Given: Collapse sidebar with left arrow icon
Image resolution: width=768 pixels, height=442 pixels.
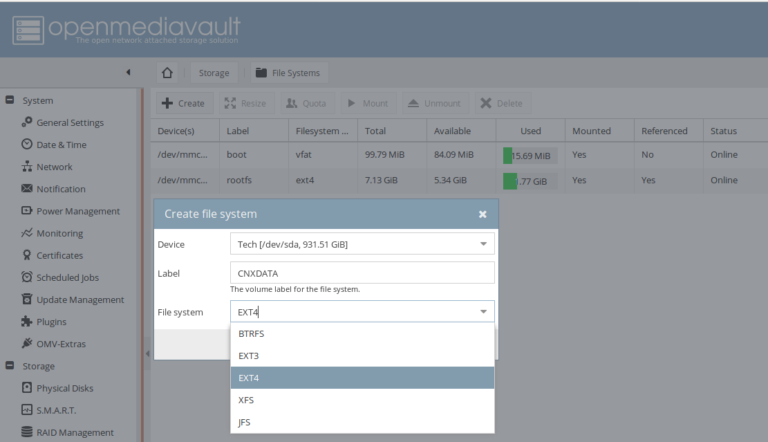Looking at the screenshot, I should pos(128,73).
